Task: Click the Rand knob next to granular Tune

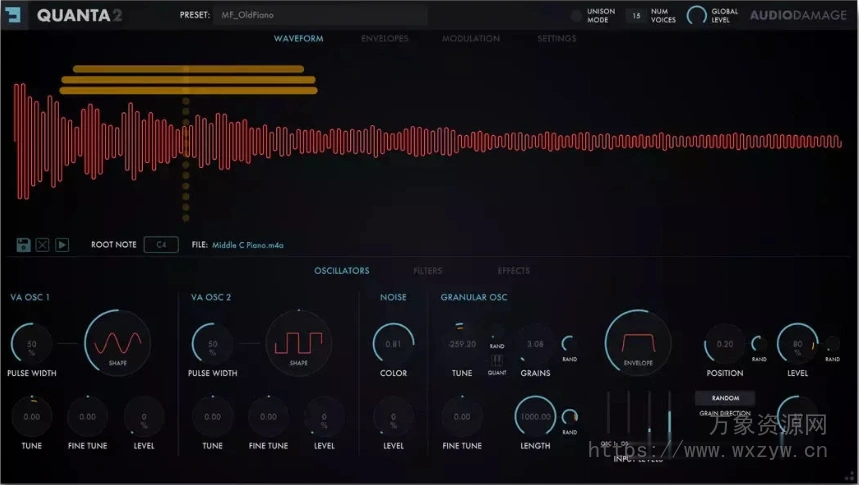Action: [497, 334]
